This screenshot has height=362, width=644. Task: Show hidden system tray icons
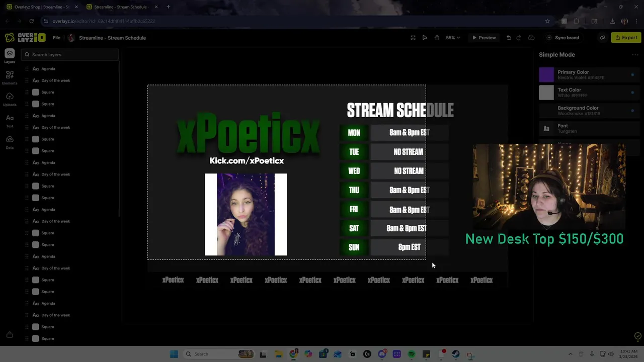coord(570,354)
